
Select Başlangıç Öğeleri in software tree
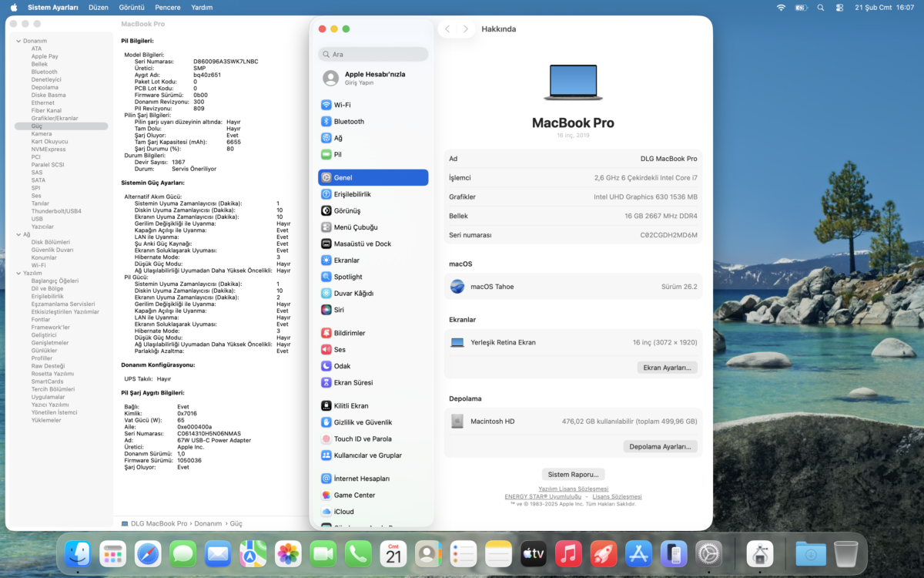[x=55, y=281]
